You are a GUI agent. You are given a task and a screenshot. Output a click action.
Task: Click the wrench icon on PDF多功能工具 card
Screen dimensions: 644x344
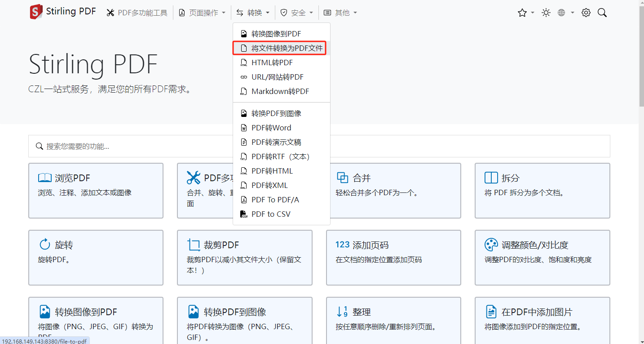coord(194,178)
